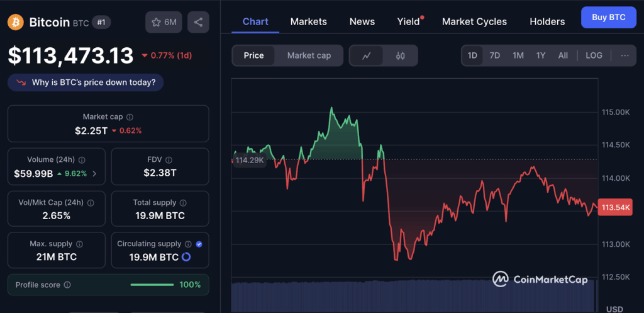
Task: Click the 113.54K current price label on chart
Action: click(616, 207)
